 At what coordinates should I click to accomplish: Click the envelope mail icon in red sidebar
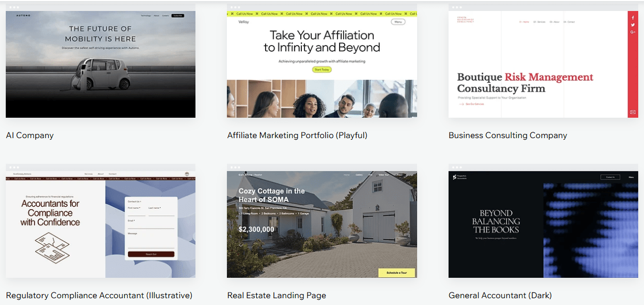point(633,112)
